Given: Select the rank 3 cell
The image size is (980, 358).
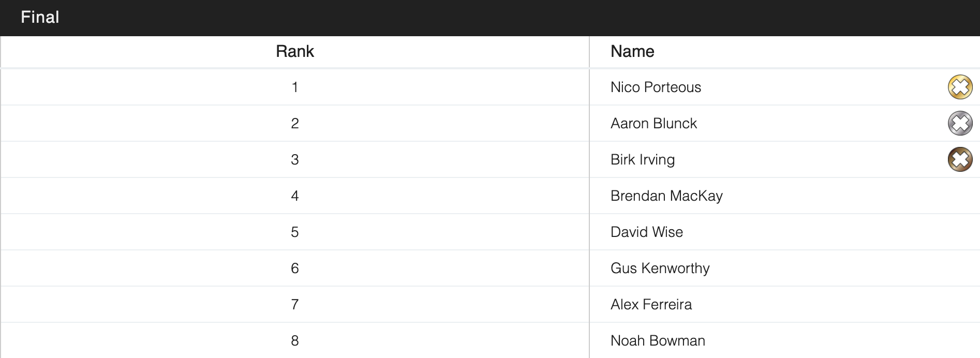Looking at the screenshot, I should click(x=295, y=159).
